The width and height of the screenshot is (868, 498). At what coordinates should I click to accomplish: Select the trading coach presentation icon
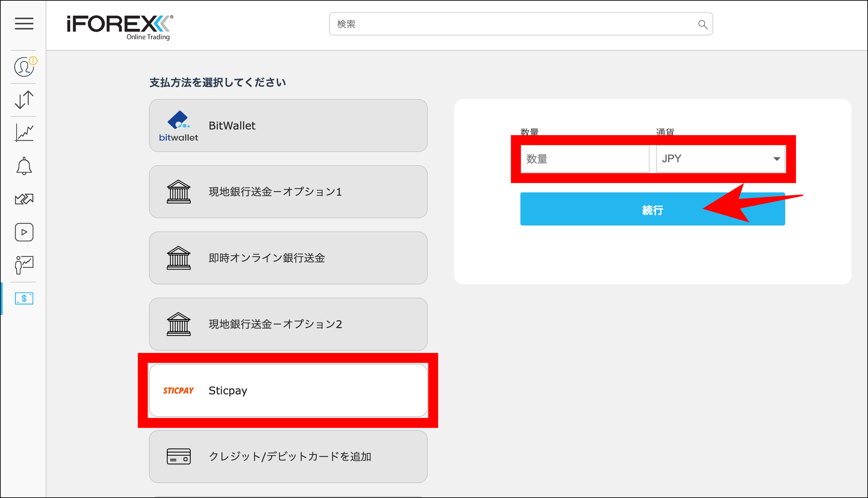tap(24, 264)
